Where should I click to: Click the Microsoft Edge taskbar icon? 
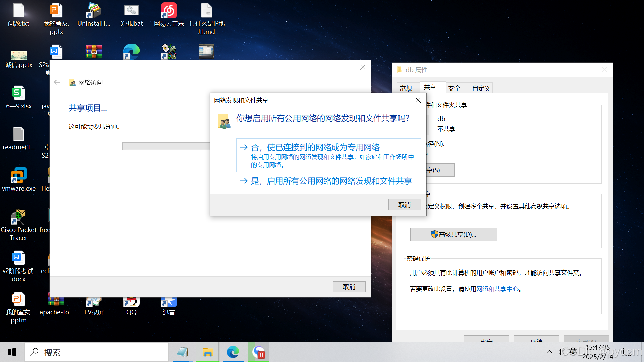(x=233, y=352)
